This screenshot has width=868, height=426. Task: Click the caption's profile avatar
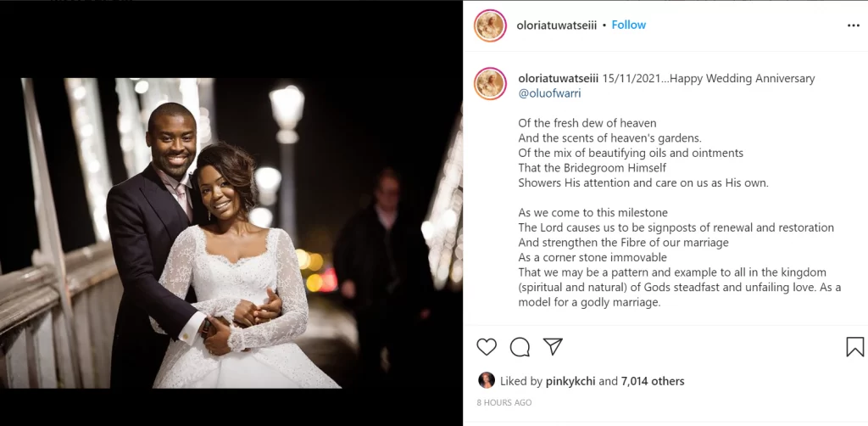(491, 84)
